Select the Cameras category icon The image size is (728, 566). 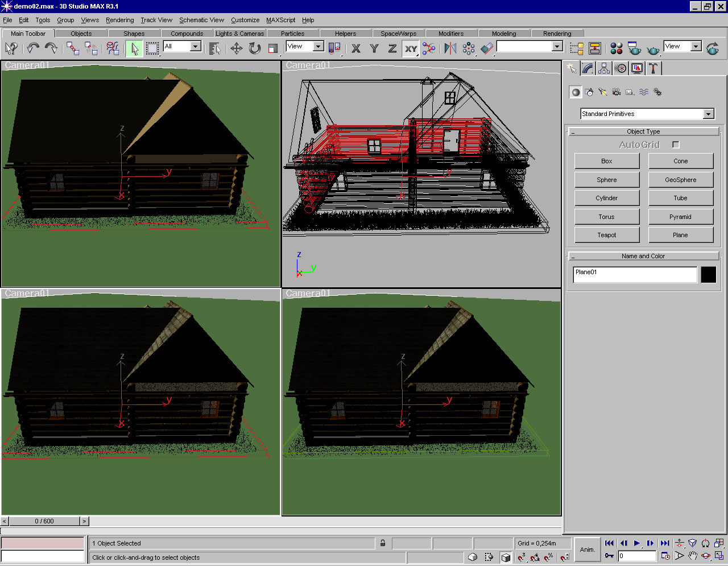click(616, 92)
